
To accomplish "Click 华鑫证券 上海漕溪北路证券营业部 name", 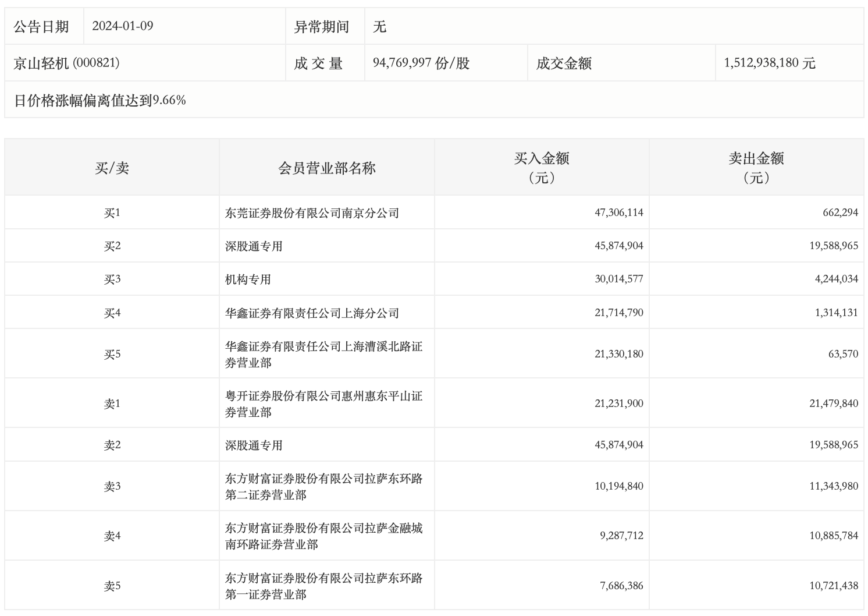I will coord(323,354).
